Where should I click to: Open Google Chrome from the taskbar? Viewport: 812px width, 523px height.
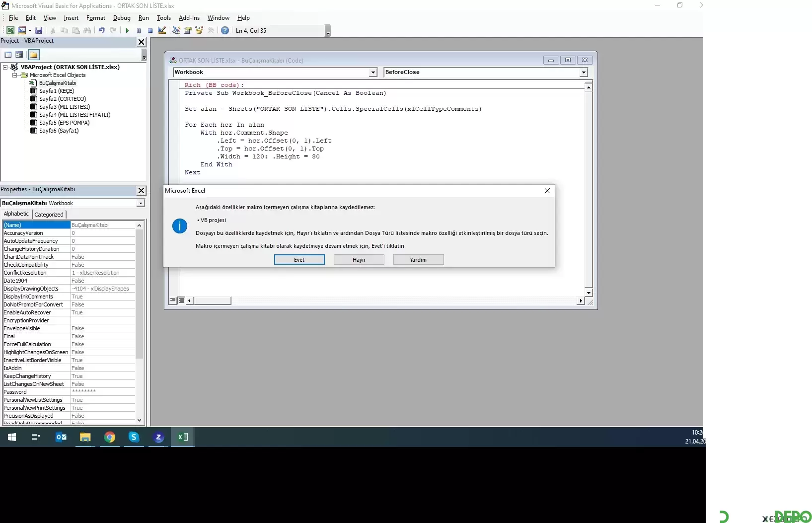pyautogui.click(x=110, y=437)
